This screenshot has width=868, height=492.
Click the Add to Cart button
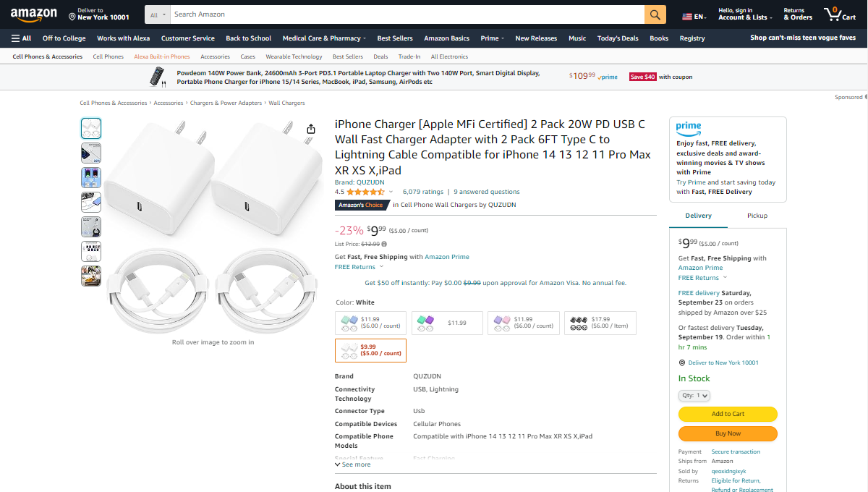pos(728,414)
